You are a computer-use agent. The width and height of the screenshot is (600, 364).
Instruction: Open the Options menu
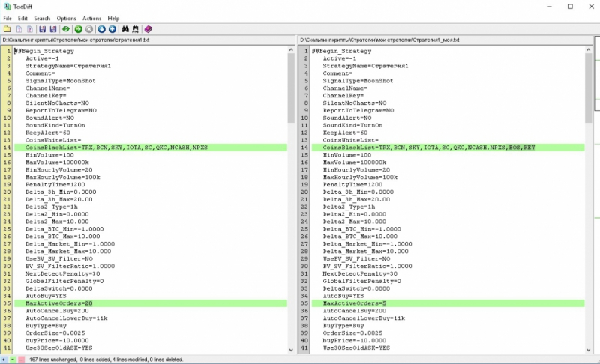pos(66,18)
